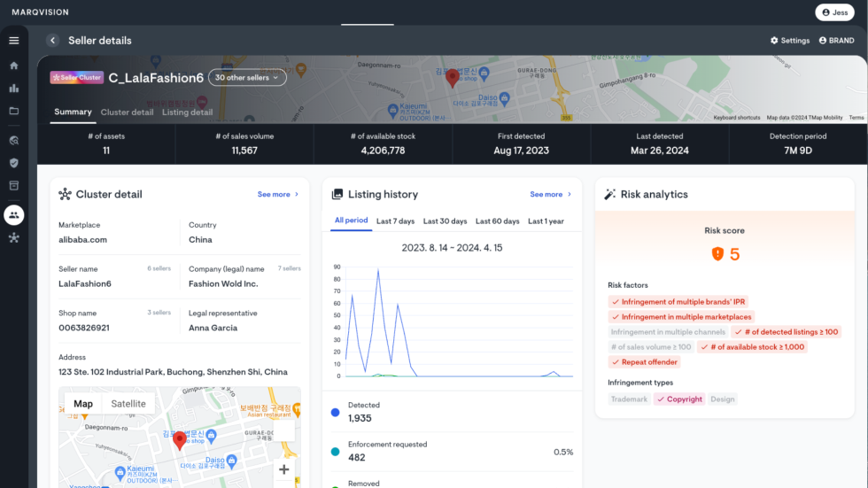Select the Last 30 days period tab
The image size is (868, 488).
pyautogui.click(x=445, y=221)
